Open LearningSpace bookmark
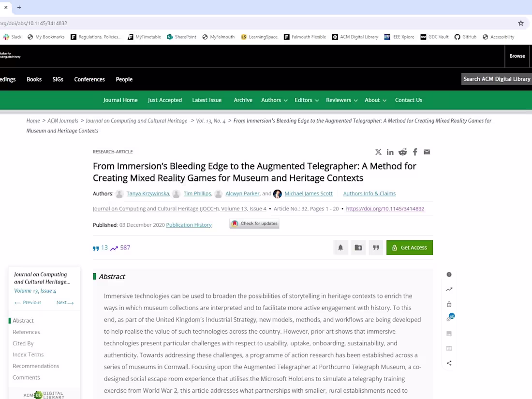This screenshot has width=532, height=399. tap(259, 37)
